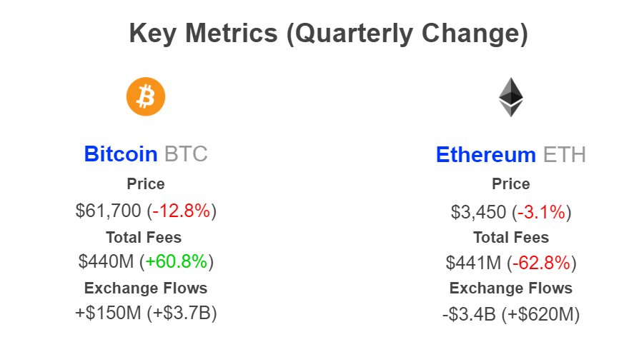Click Bitcoin's green +60.8% fees change
Viewport: 644px width, 362px height.
pyautogui.click(x=177, y=261)
